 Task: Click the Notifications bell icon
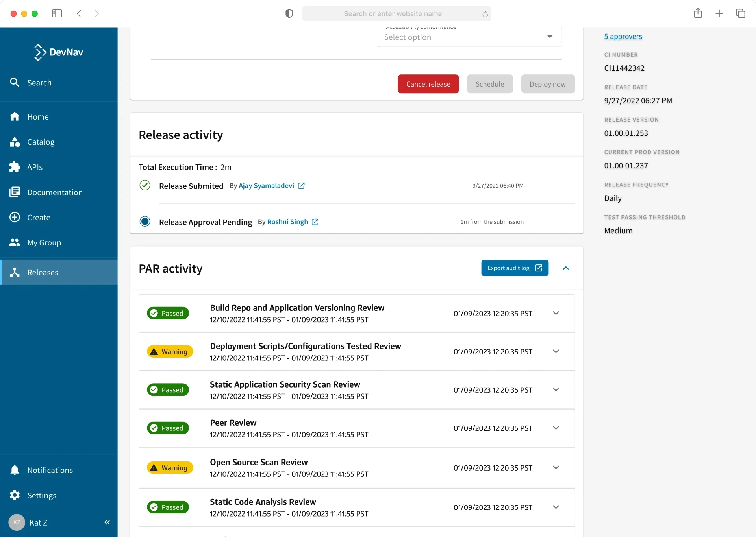[15, 470]
